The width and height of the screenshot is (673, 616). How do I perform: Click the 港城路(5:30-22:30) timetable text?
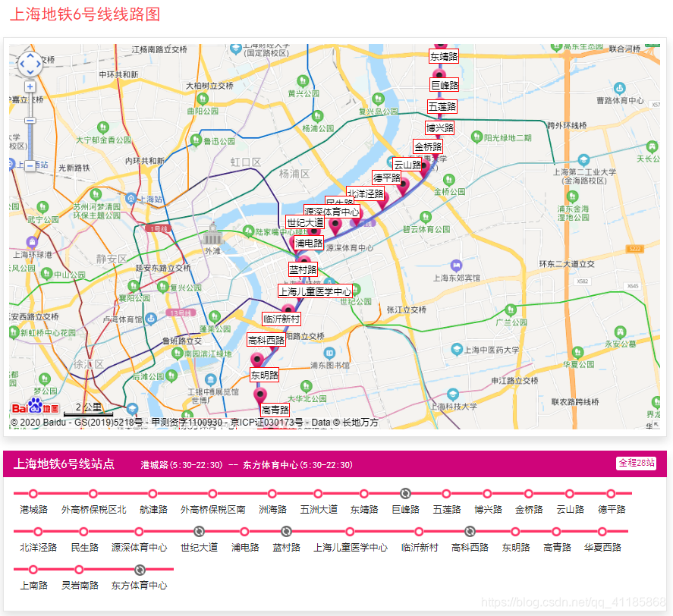coord(181,465)
